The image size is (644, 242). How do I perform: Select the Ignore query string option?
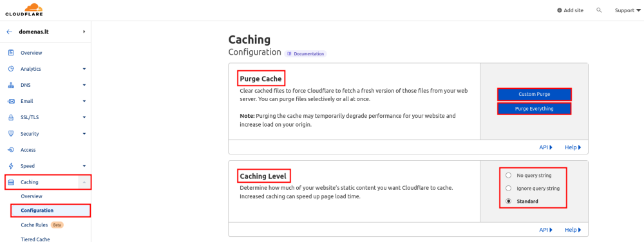509,189
